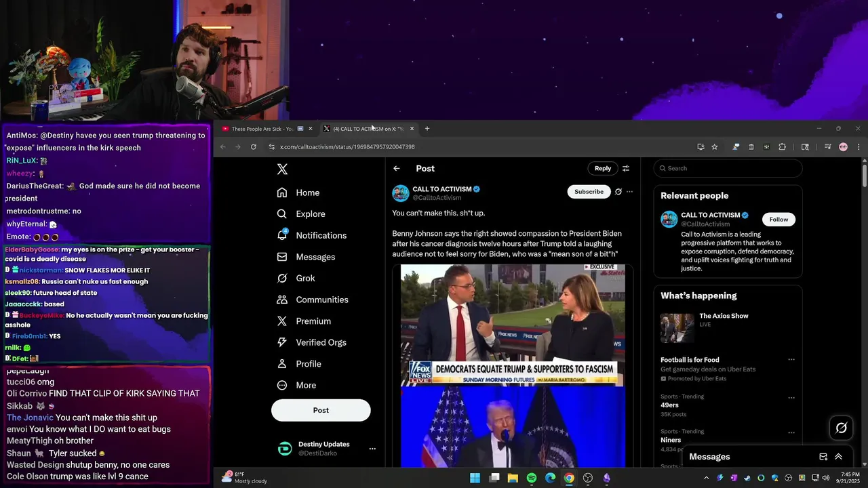Subscribe to CALL TO ACTIVISM
The height and width of the screenshot is (488, 868).
click(589, 192)
